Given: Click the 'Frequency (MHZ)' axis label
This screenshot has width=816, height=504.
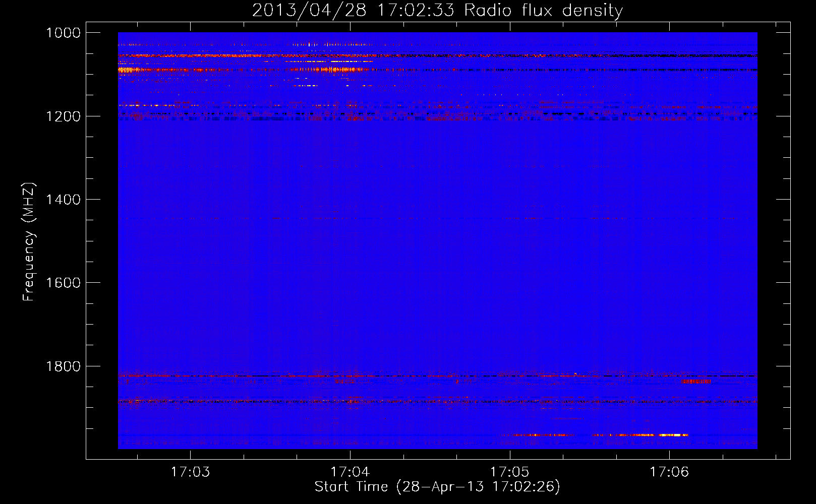Looking at the screenshot, I should pyautogui.click(x=29, y=242).
